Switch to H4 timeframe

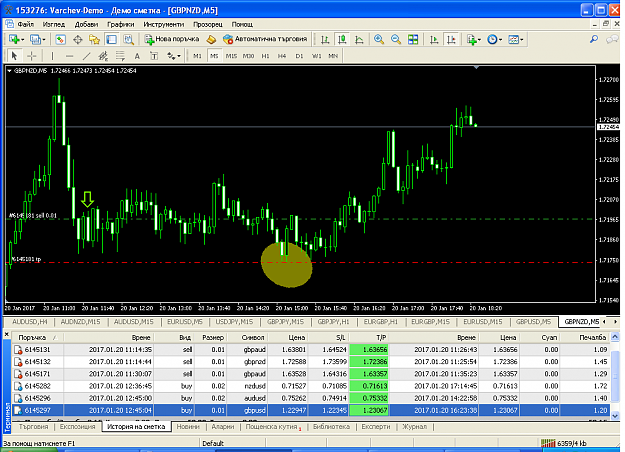[282, 56]
